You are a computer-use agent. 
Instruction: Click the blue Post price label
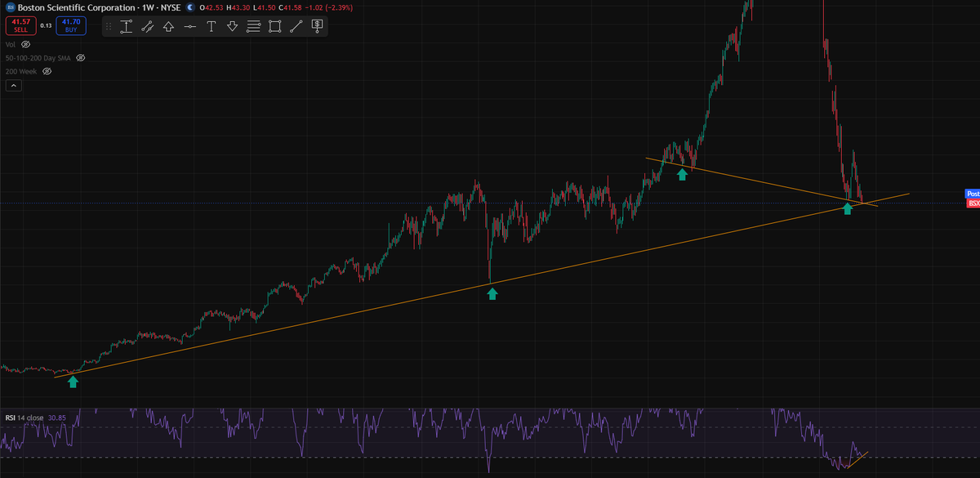pos(973,193)
